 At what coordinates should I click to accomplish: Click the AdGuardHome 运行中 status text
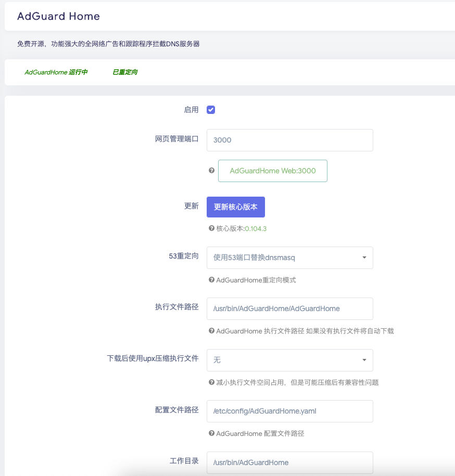(56, 72)
